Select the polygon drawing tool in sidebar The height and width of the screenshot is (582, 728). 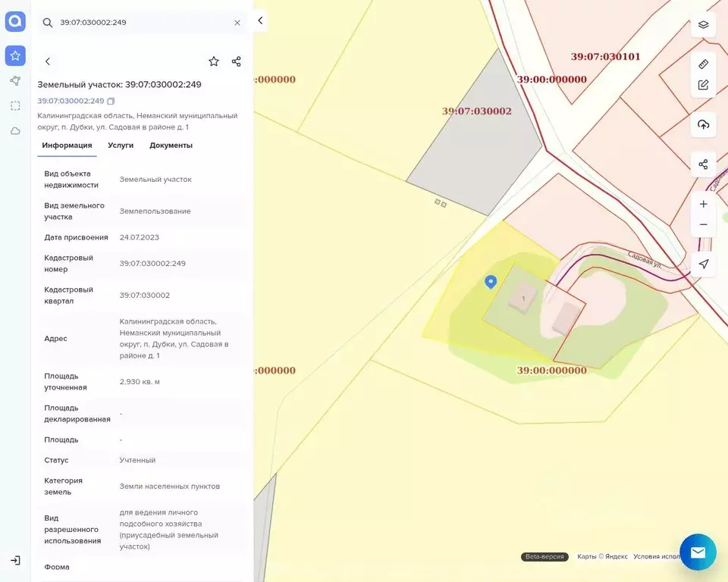pyautogui.click(x=15, y=81)
